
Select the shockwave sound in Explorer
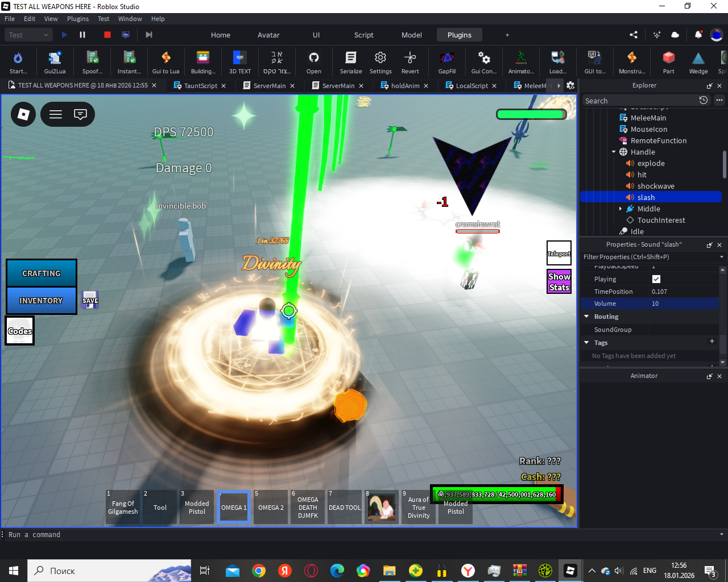[656, 186]
